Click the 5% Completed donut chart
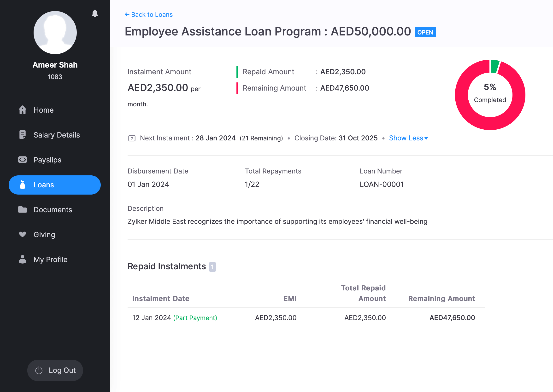This screenshot has width=553, height=392. (490, 95)
